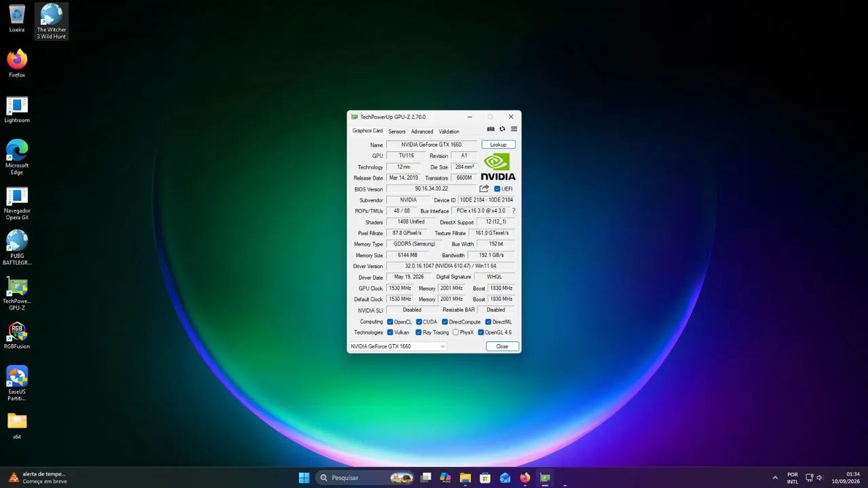Select the PUBG BATTLEGROUNDS desktop icon
Image resolution: width=868 pixels, height=488 pixels.
point(17,247)
